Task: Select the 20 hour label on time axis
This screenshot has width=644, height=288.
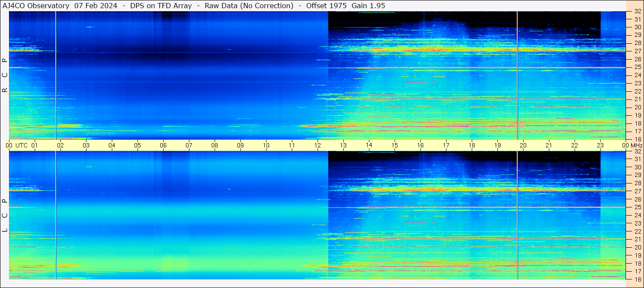Action: click(x=523, y=145)
